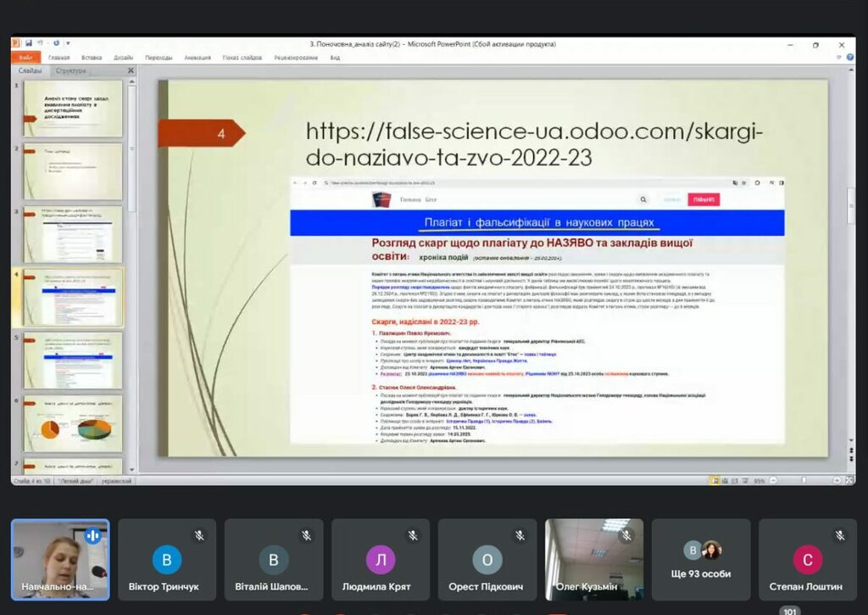
Task: Click the Save icon in quick access toolbar
Action: [28, 43]
